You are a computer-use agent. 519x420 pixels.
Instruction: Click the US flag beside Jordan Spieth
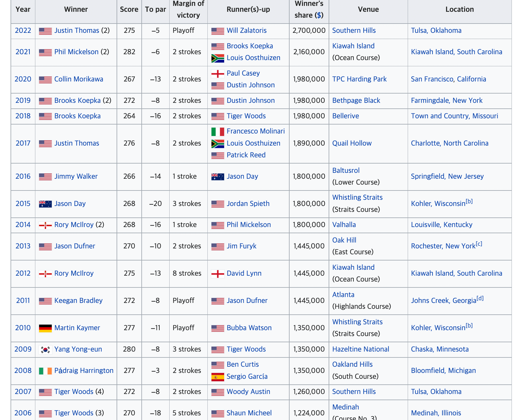218,204
